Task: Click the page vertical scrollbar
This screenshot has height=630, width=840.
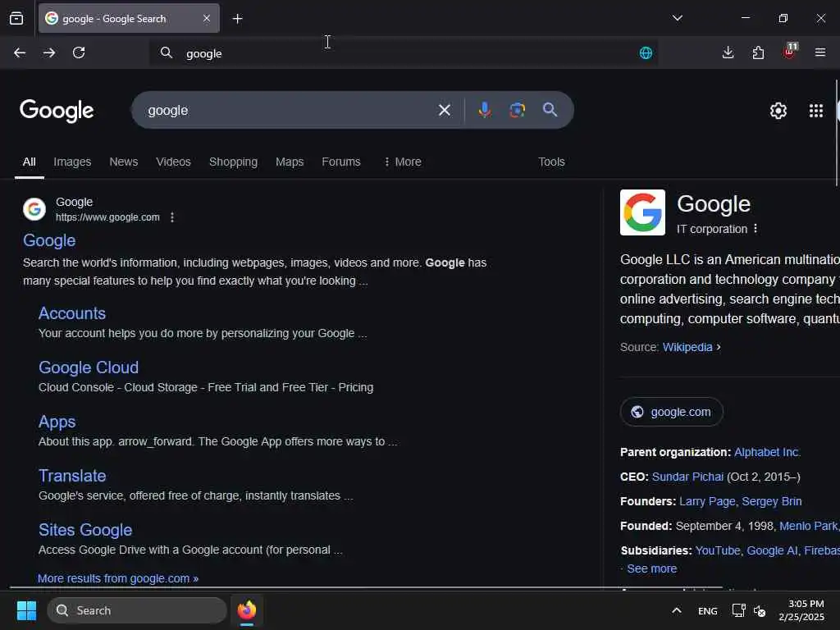Action: (837, 133)
